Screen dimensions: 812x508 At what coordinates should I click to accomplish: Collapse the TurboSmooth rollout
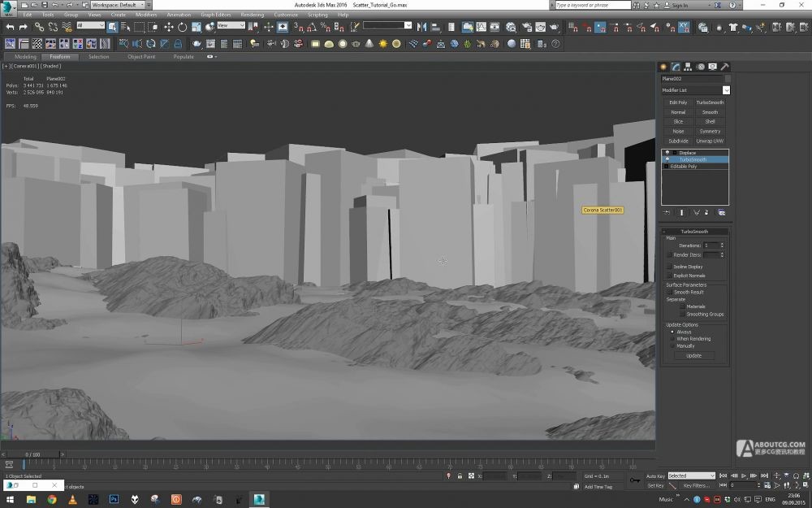pyautogui.click(x=693, y=232)
